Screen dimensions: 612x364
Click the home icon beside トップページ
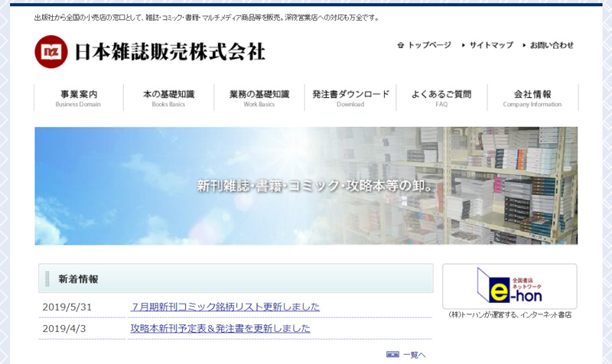coord(400,45)
